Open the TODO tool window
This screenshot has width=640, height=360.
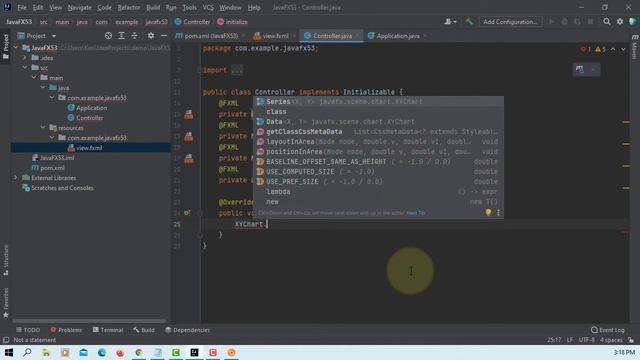28,330
